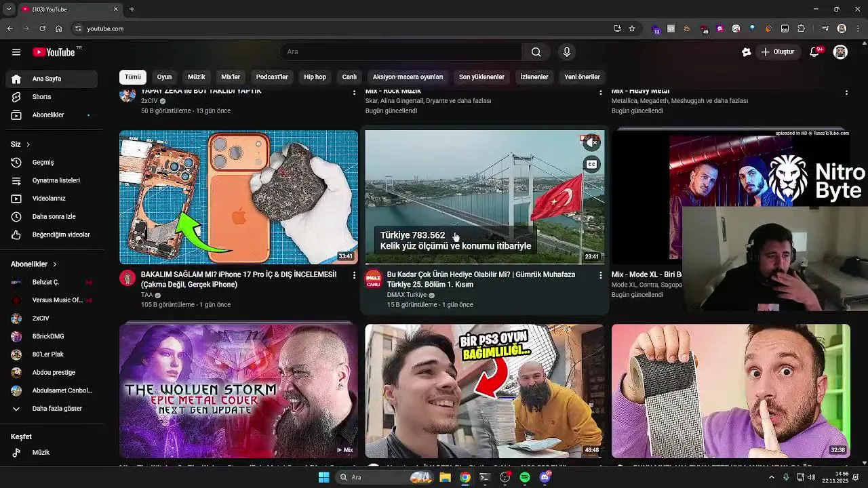Image resolution: width=868 pixels, height=488 pixels.
Task: Select Son yüklenenler chip
Action: pyautogui.click(x=481, y=77)
